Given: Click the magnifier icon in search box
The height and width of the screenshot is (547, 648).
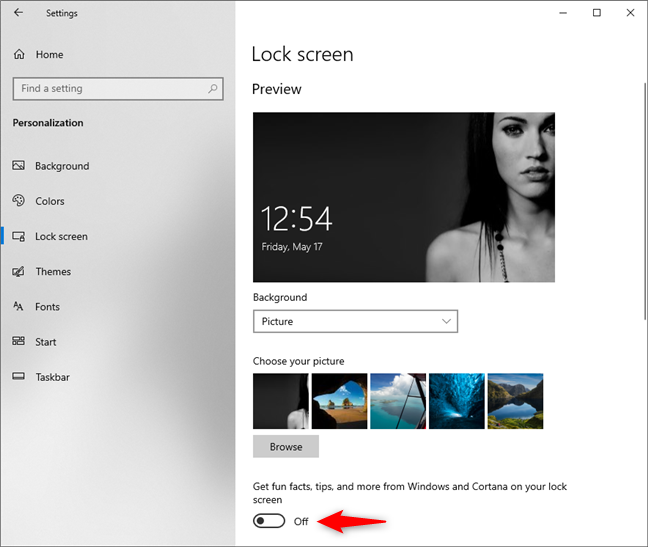Looking at the screenshot, I should coord(212,88).
